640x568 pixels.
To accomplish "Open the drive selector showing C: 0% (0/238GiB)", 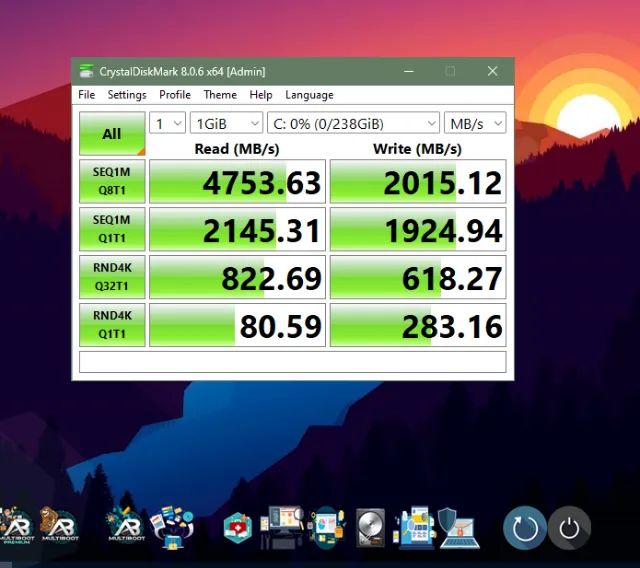I will point(353,123).
